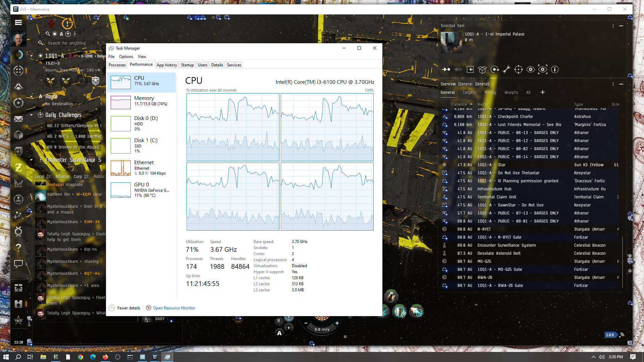Open EVE Mail envelope icon in Neocom
This screenshot has height=362, width=644.
pos(18,119)
